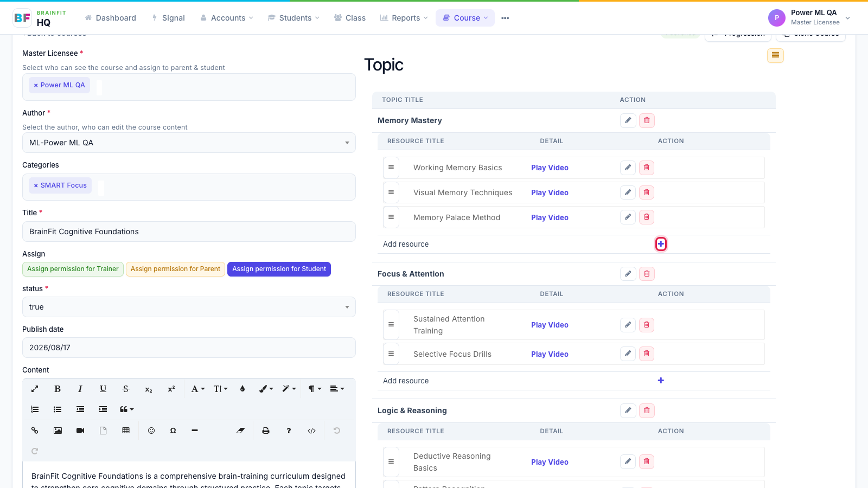Go to the Dashboard page
Viewport: 868px width, 488px height.
[111, 18]
